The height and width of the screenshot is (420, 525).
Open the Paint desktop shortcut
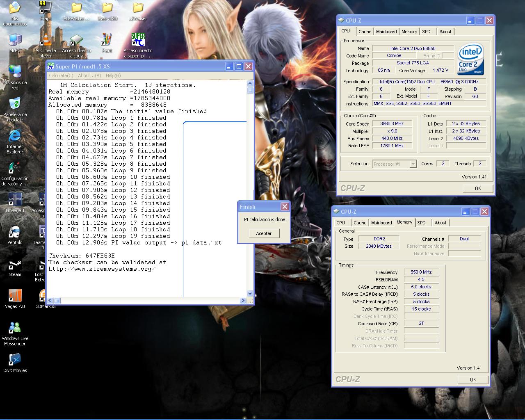[107, 41]
